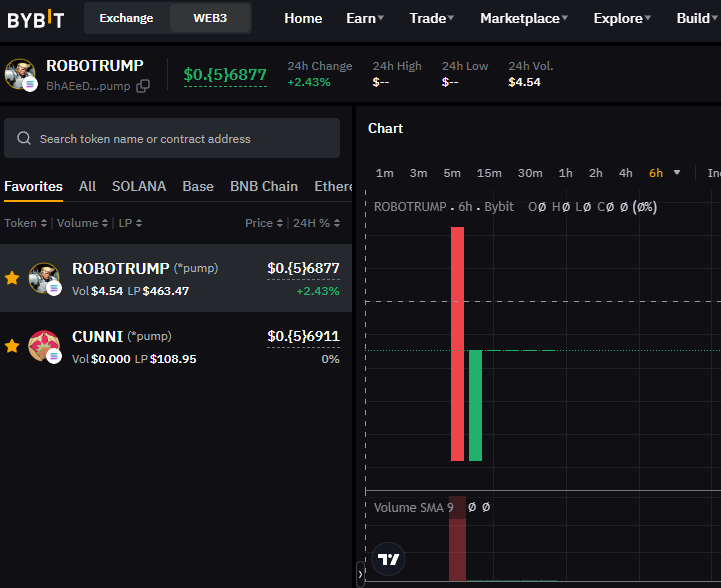This screenshot has height=588, width=721.
Task: Open the chart Indicators button
Action: click(714, 173)
